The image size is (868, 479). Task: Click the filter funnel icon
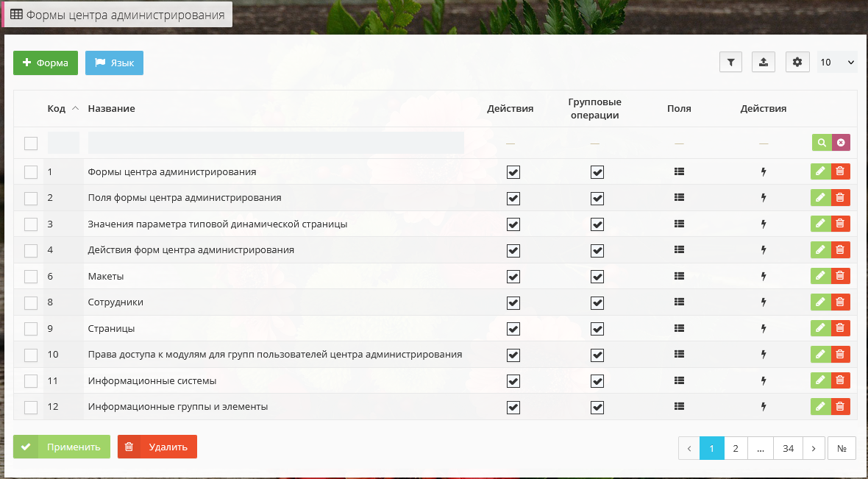tap(730, 63)
